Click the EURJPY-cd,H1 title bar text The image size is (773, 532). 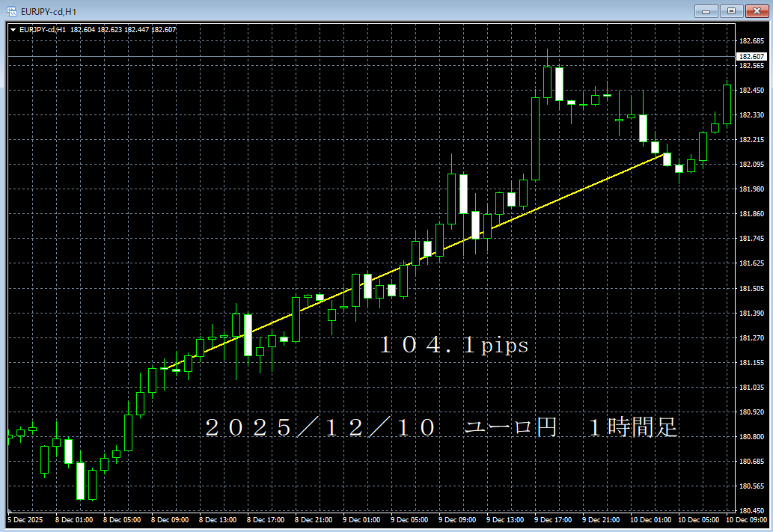49,11
